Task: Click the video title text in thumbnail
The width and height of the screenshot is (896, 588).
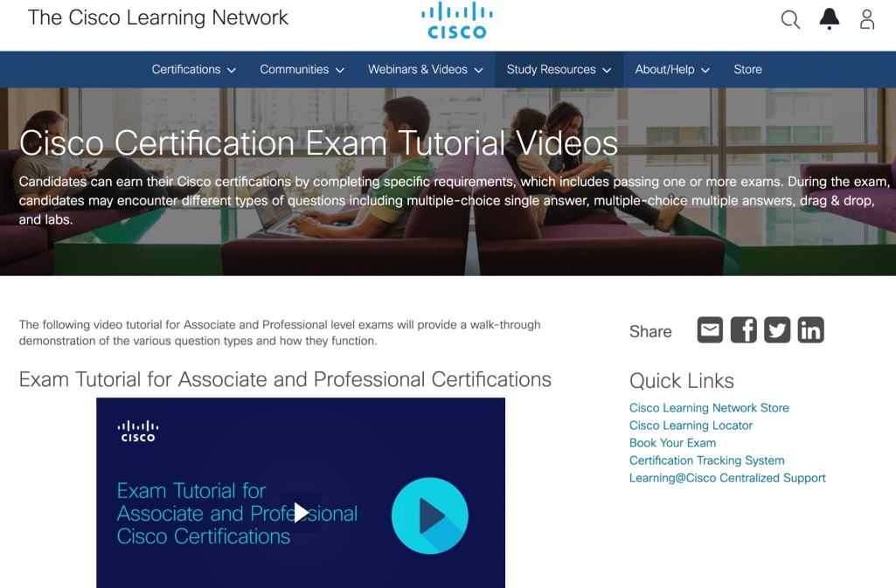Action: pos(237,513)
